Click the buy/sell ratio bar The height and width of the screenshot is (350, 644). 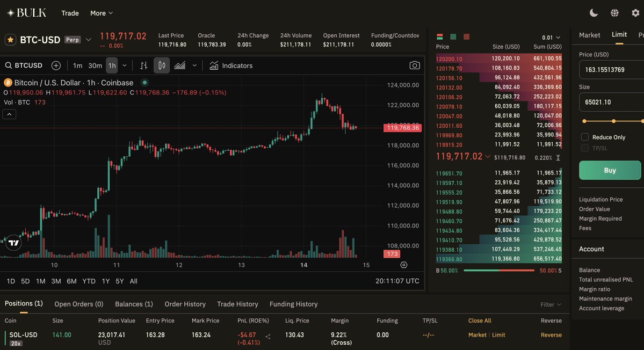pyautogui.click(x=498, y=271)
